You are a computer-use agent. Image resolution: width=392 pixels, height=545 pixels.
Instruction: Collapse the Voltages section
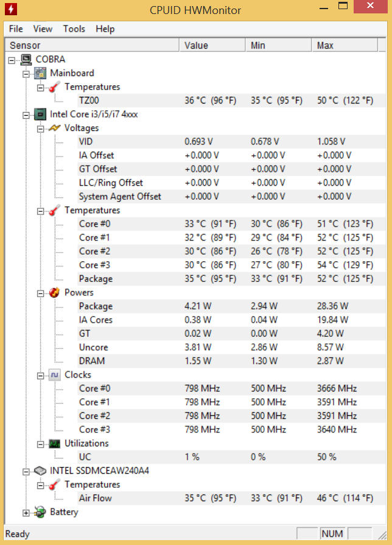point(40,128)
